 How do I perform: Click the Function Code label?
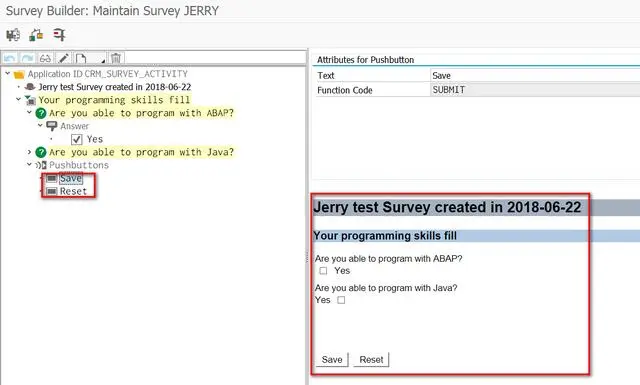[x=345, y=90]
